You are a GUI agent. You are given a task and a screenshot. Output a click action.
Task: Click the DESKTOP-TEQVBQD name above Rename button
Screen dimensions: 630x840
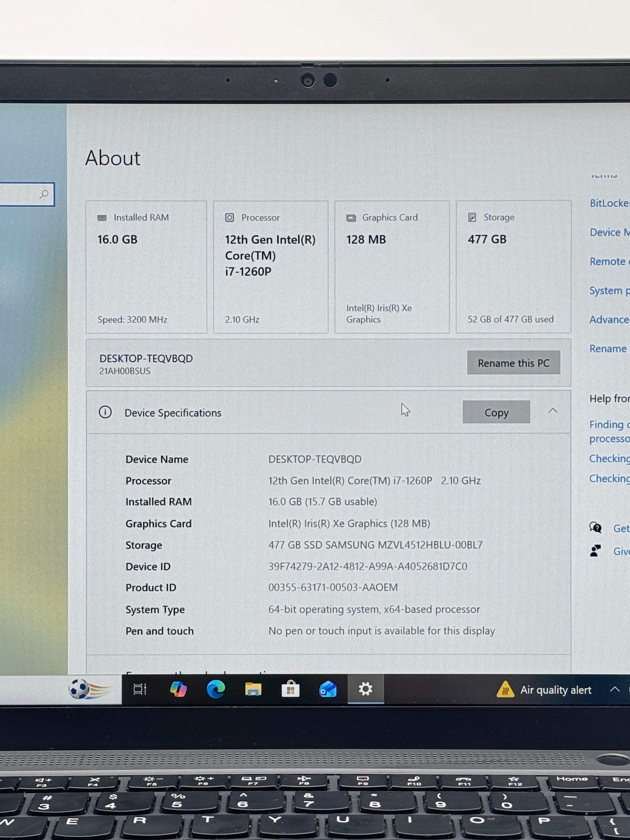click(x=146, y=359)
